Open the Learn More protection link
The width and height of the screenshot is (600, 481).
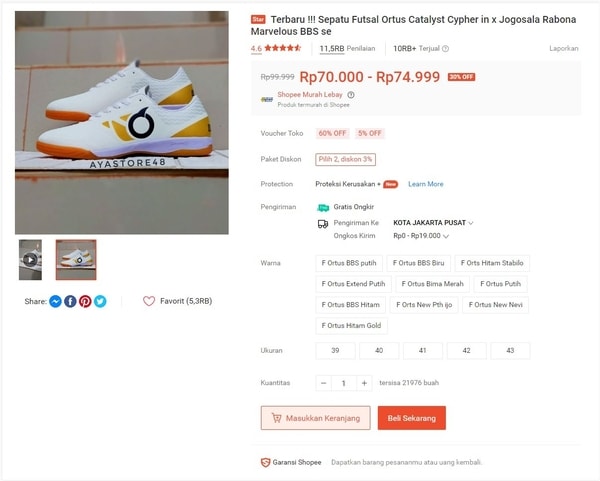click(426, 184)
